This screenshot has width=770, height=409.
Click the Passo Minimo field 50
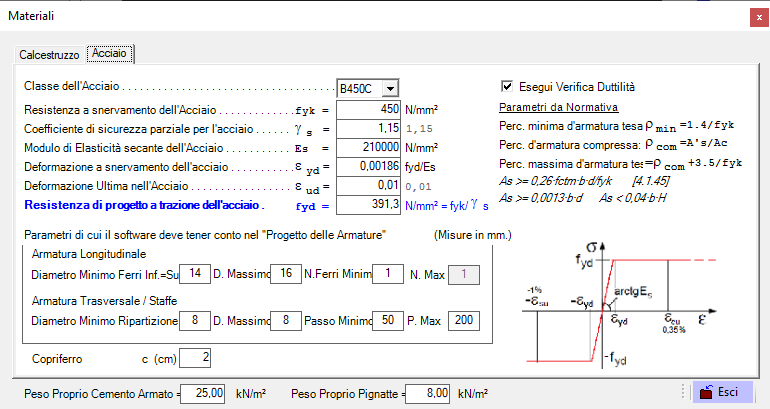[388, 321]
